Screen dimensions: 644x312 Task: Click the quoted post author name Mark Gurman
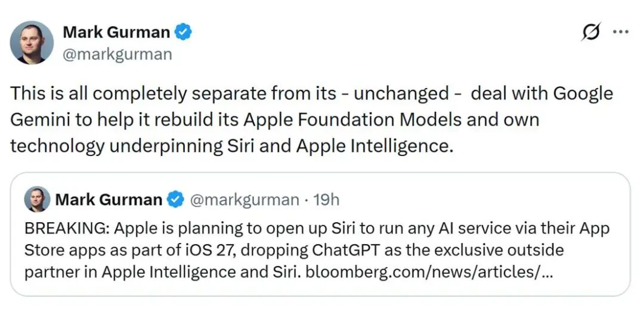pyautogui.click(x=109, y=200)
